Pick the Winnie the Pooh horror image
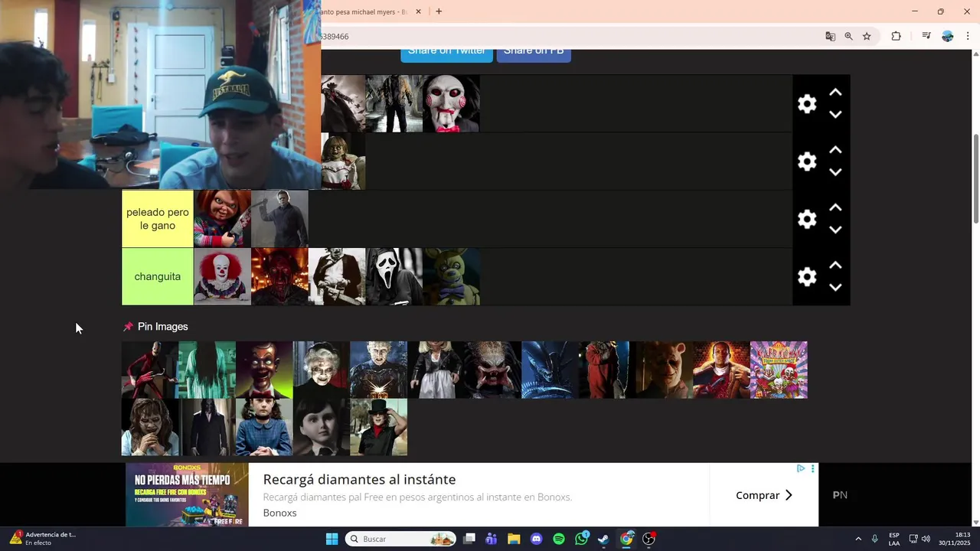 [665, 370]
